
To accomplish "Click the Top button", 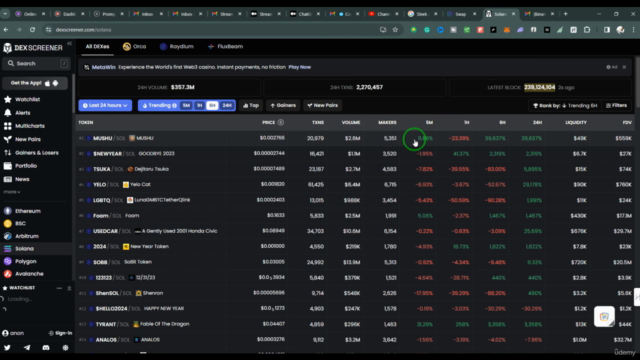I will pos(251,105).
